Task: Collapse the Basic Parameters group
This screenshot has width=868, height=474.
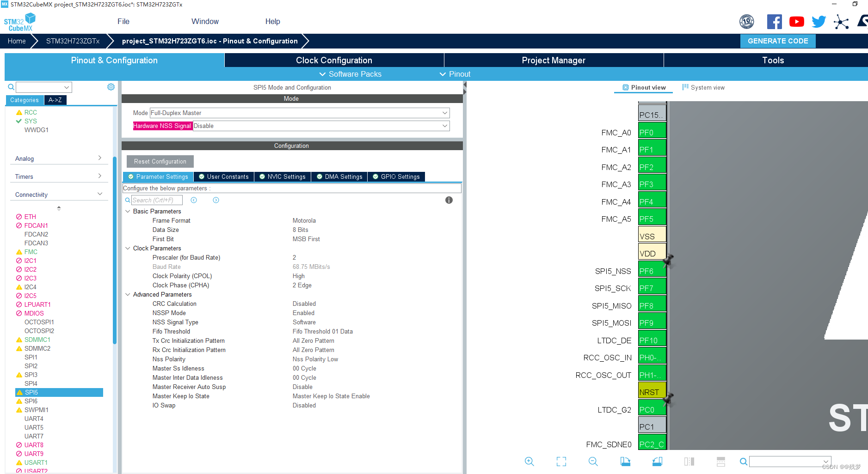Action: (x=128, y=211)
